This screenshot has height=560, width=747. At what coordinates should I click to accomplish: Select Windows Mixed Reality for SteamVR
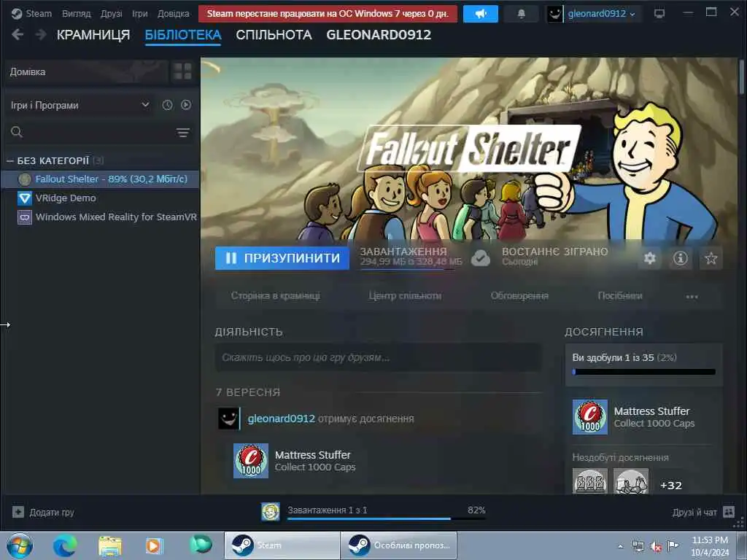[x=101, y=217]
